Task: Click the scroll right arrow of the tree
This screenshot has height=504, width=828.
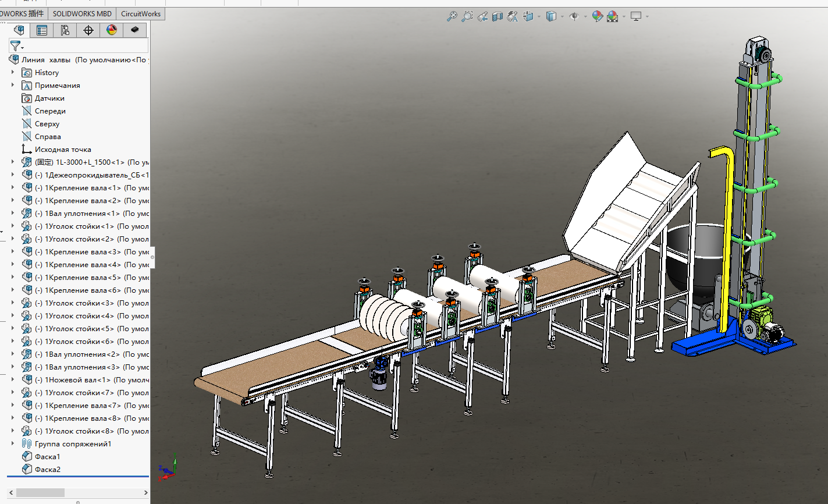Action: [x=145, y=493]
